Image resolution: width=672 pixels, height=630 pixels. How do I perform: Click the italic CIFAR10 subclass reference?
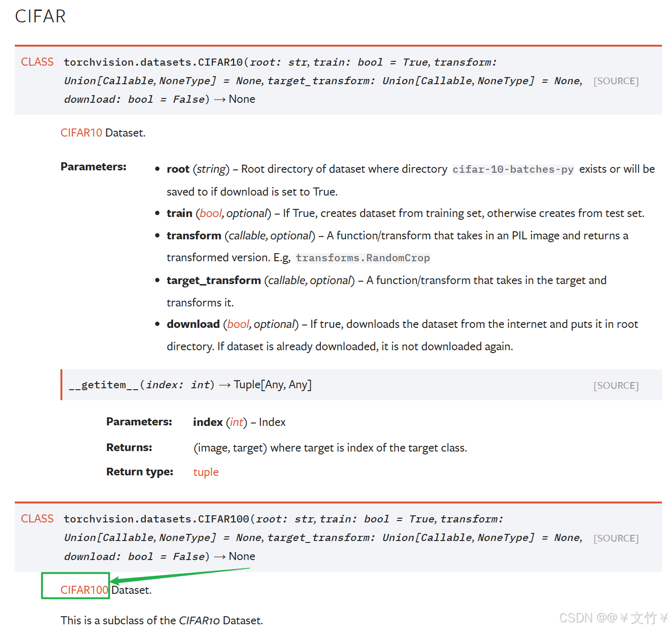[199, 620]
